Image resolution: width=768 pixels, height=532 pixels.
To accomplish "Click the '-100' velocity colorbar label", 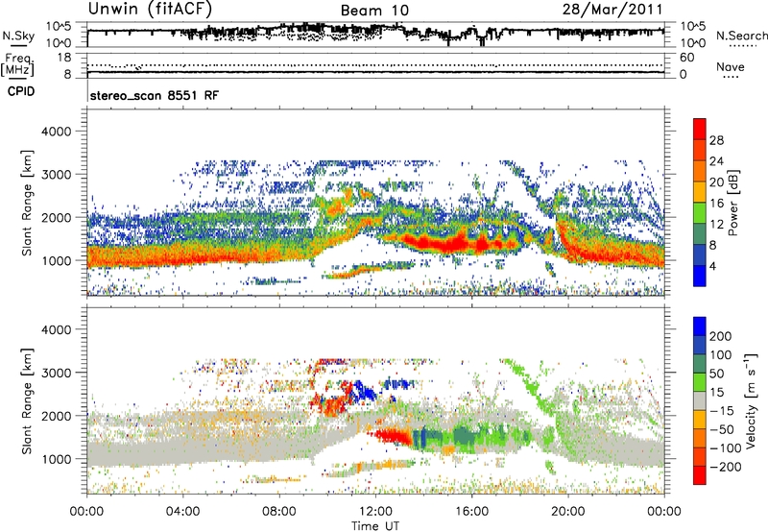I will (726, 448).
